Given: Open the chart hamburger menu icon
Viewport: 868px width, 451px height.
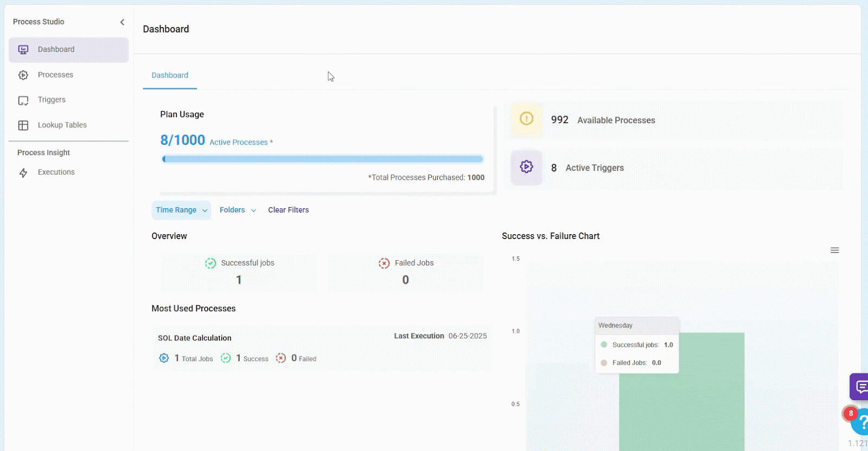Looking at the screenshot, I should point(834,250).
